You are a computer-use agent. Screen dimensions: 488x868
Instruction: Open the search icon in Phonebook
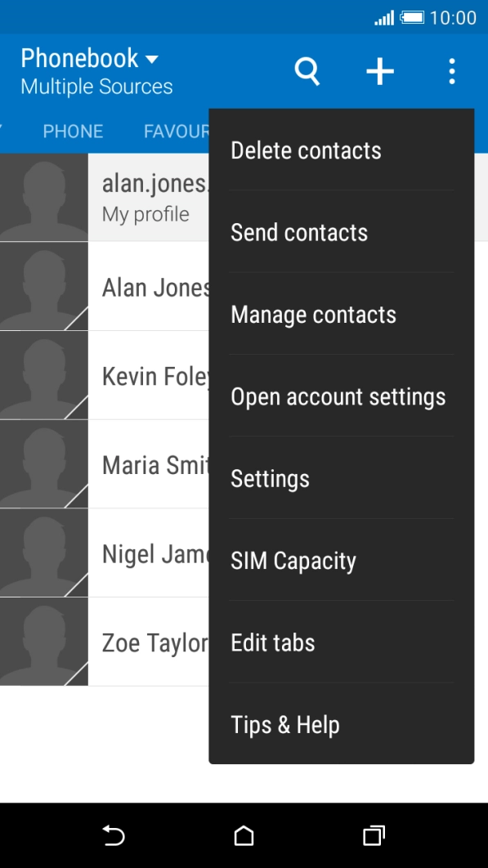click(x=307, y=71)
